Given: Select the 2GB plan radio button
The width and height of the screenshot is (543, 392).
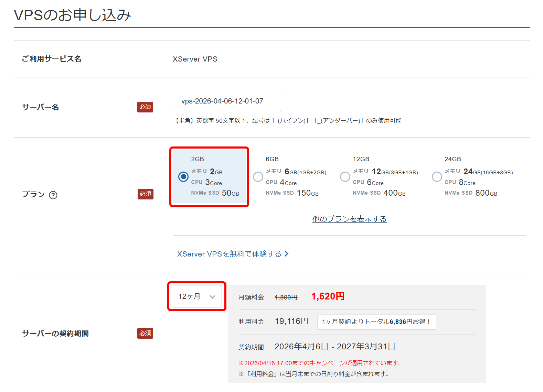Looking at the screenshot, I should tap(183, 177).
